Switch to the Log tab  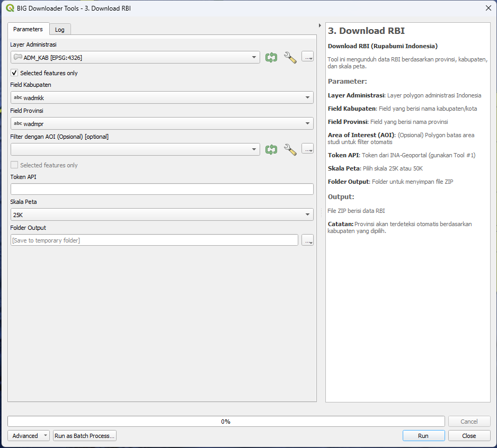click(x=60, y=29)
